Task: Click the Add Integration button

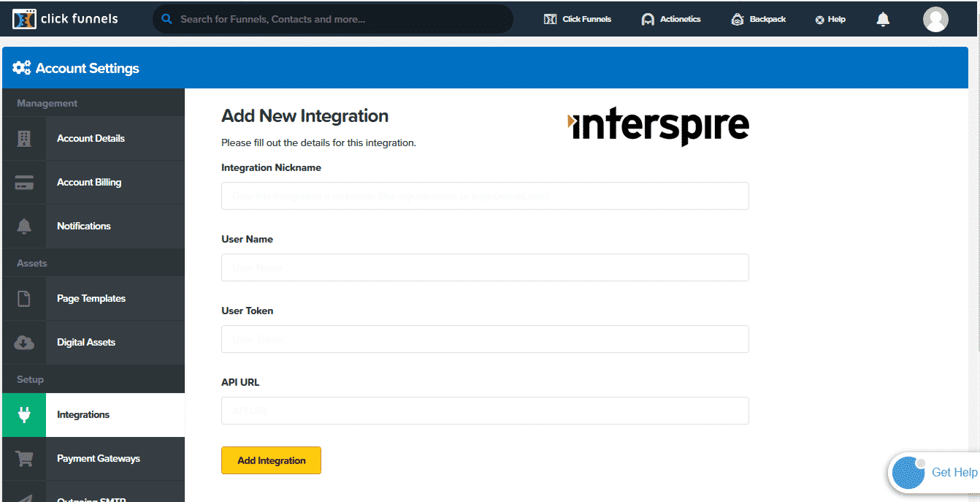Action: click(x=271, y=460)
